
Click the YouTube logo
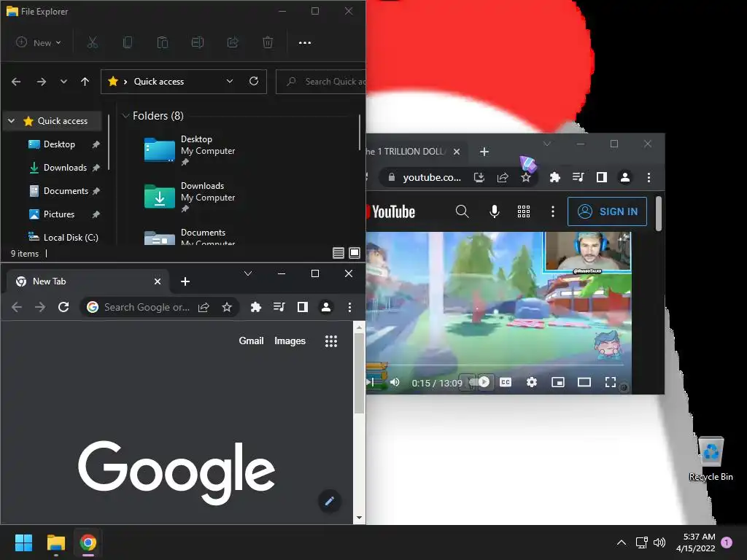tap(391, 212)
